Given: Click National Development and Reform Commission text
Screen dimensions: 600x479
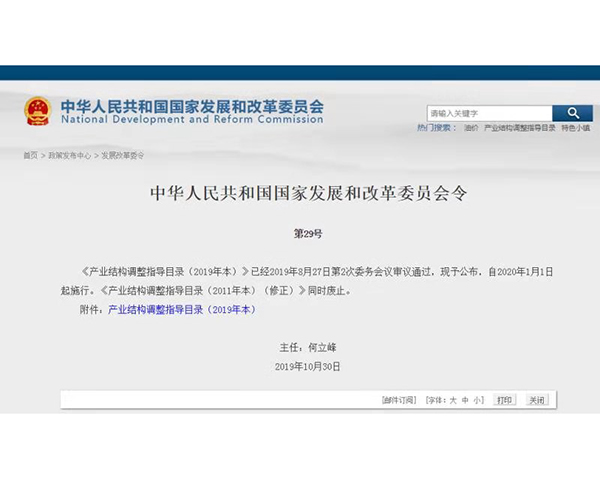Looking at the screenshot, I should point(192,119).
